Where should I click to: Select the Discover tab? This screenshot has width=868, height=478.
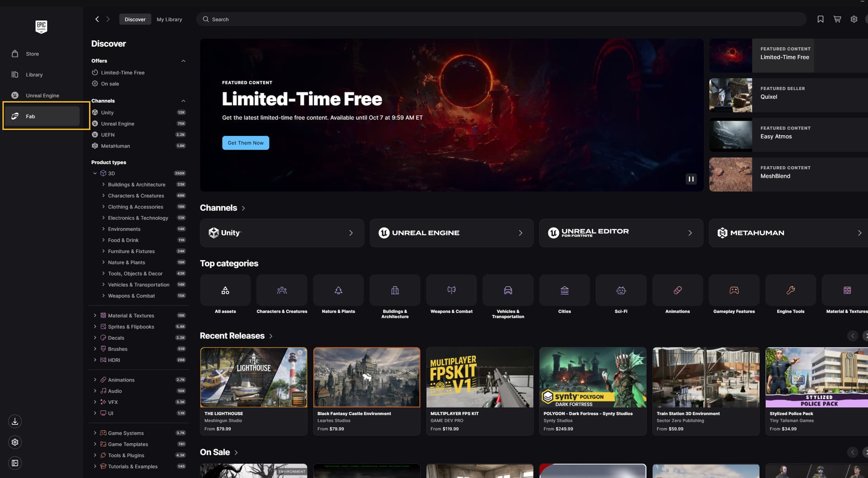(135, 19)
